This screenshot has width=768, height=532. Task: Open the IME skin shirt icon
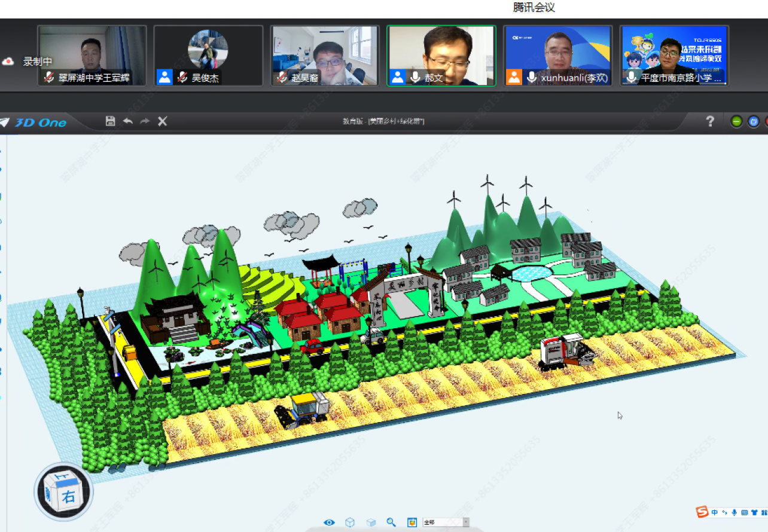point(754,512)
